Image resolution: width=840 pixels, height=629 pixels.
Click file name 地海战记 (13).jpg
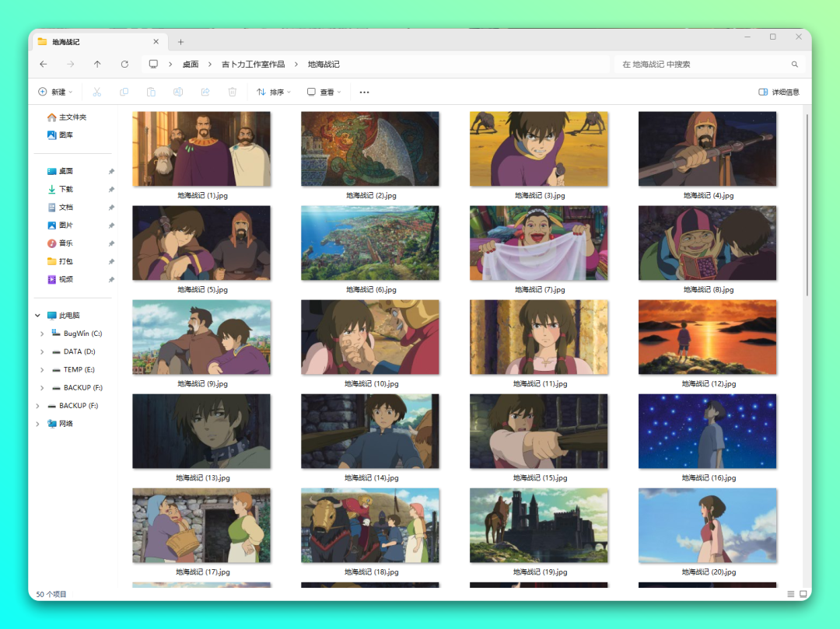tap(203, 478)
